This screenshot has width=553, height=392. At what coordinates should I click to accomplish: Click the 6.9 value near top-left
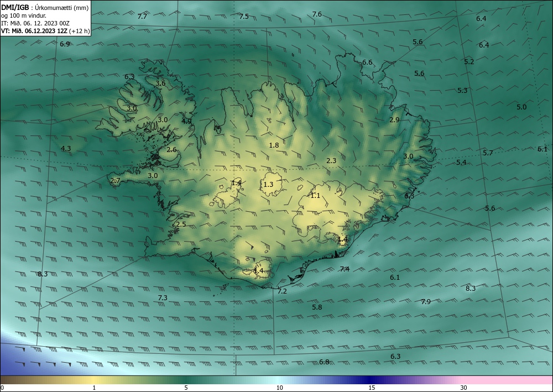pyautogui.click(x=65, y=44)
